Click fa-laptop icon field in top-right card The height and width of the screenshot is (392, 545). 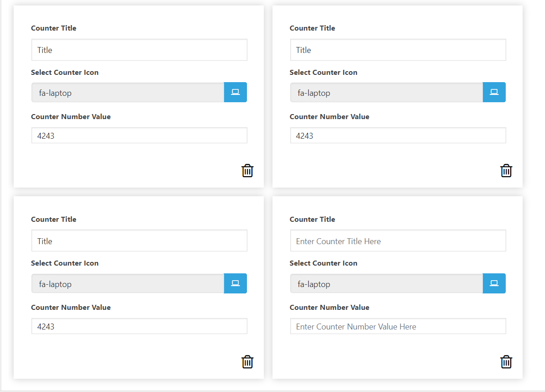click(x=387, y=93)
